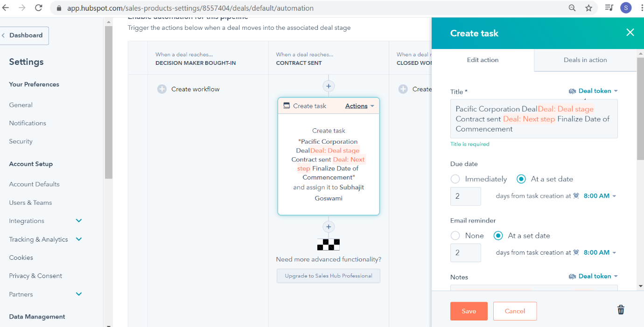
Task: Expand Tracking & Analytics settings section
Action: click(79, 239)
